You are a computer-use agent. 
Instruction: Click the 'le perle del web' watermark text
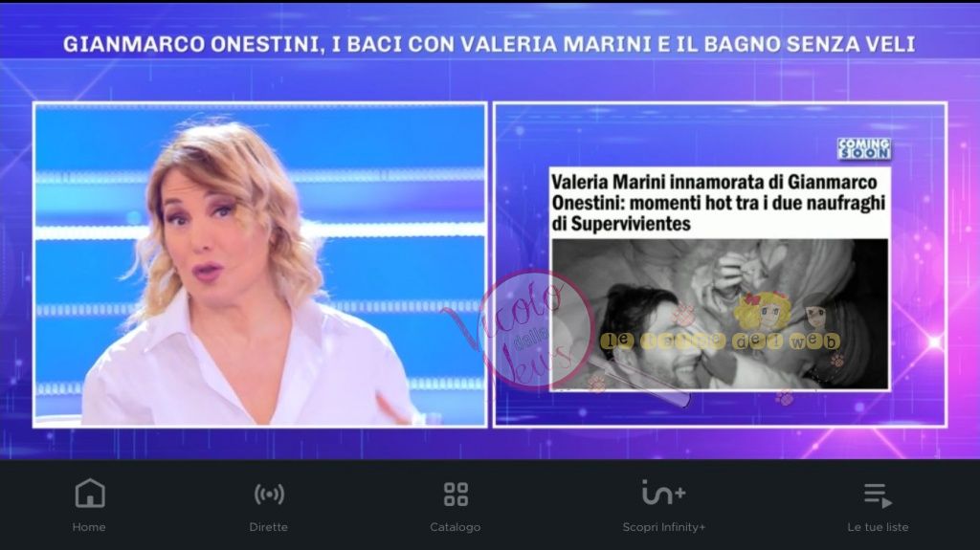pos(720,341)
